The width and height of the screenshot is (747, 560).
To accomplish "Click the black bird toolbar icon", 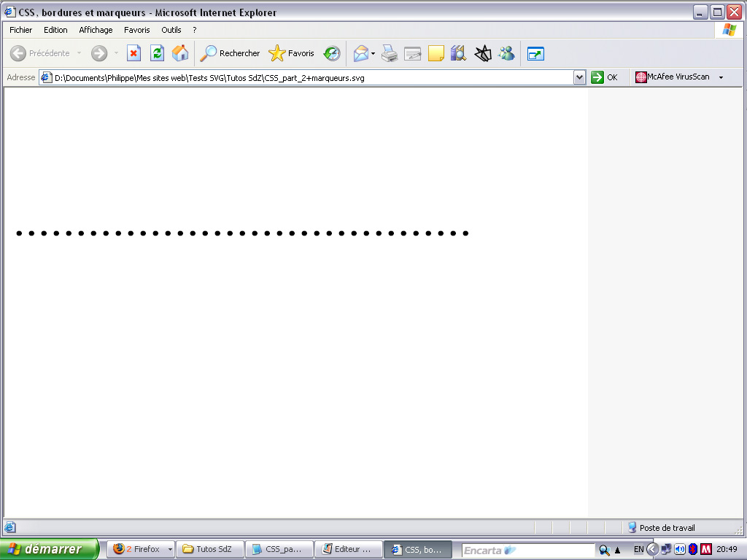I will point(483,53).
